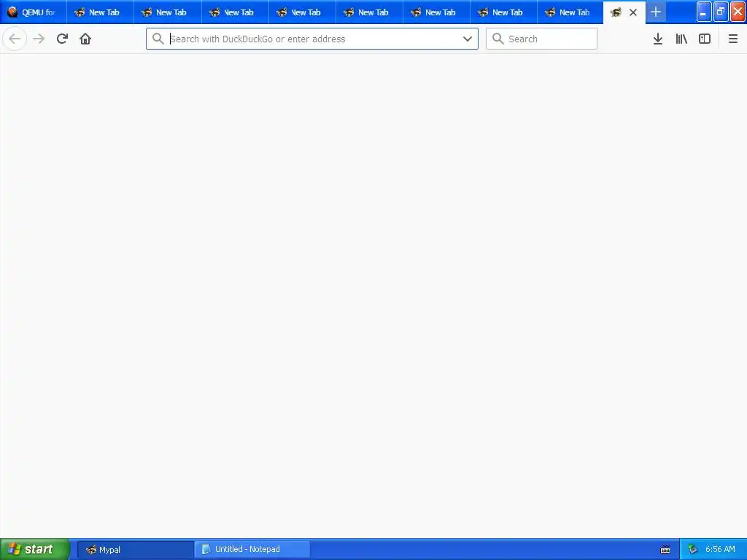747x560 pixels.
Task: Click the network tray icon beside the clock
Action: (x=693, y=550)
